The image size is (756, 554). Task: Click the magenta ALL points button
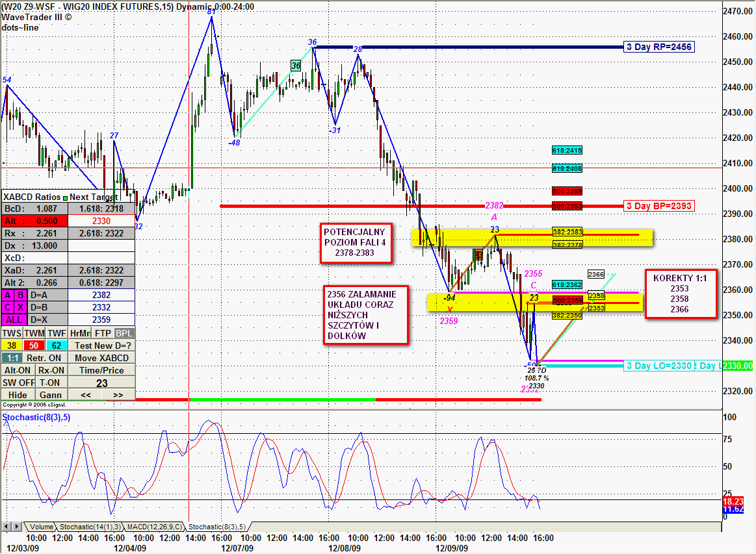point(12,320)
